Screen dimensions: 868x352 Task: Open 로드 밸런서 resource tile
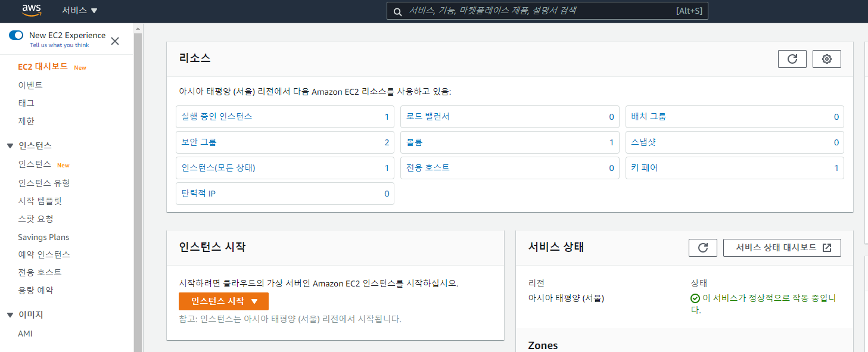click(509, 117)
